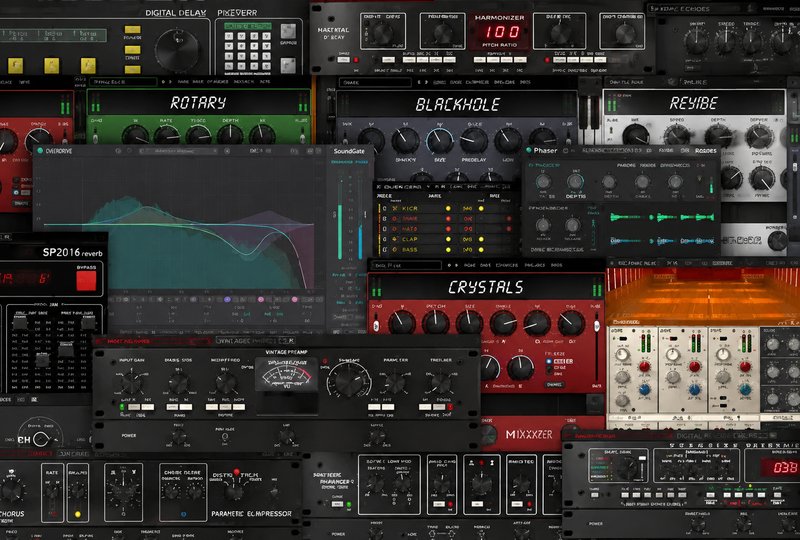
Task: Click the first red knob on channel strip
Action: [644, 366]
